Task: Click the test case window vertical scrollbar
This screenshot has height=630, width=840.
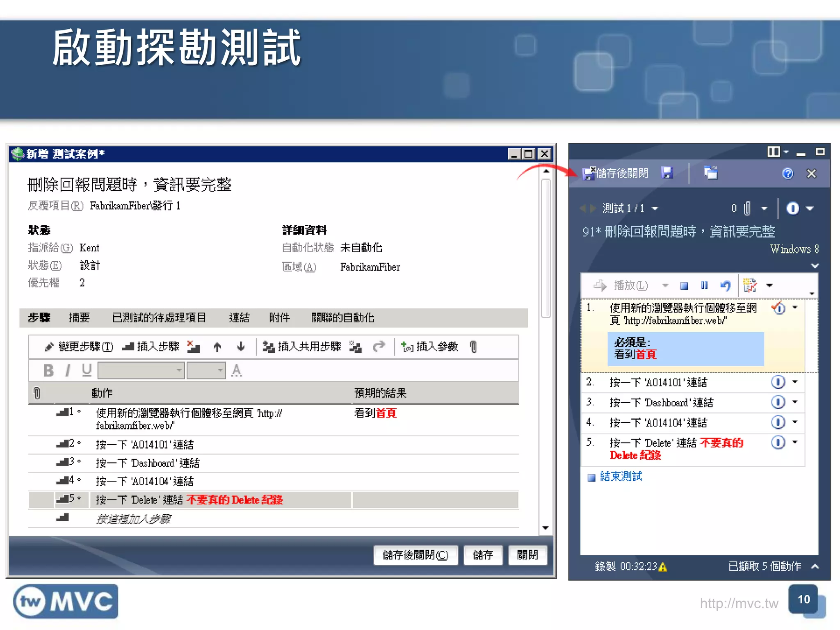Action: pyautogui.click(x=546, y=248)
